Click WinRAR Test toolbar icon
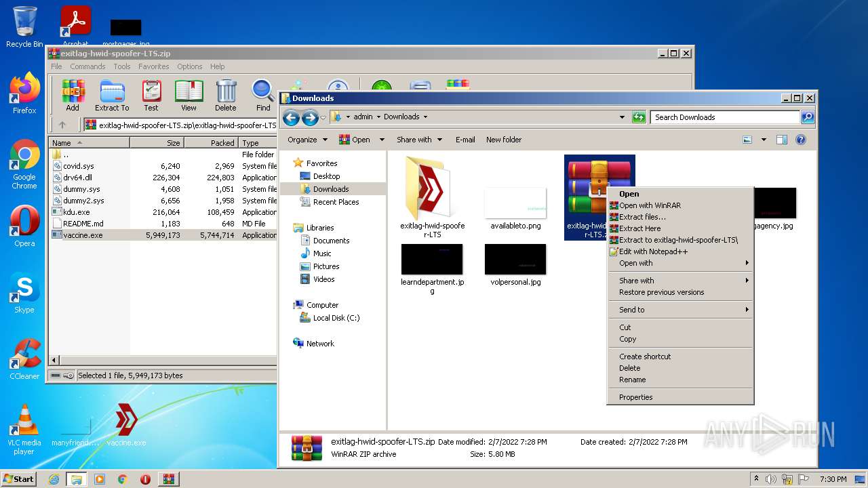 point(151,96)
